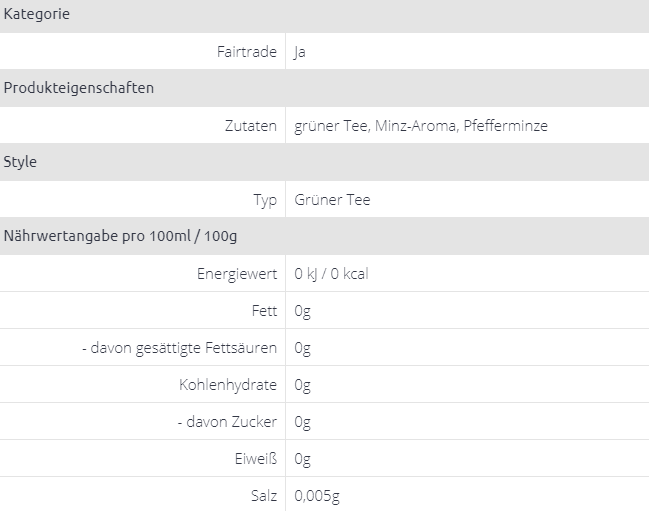Click the Energiewert label
The height and width of the screenshot is (511, 649).
tap(237, 274)
